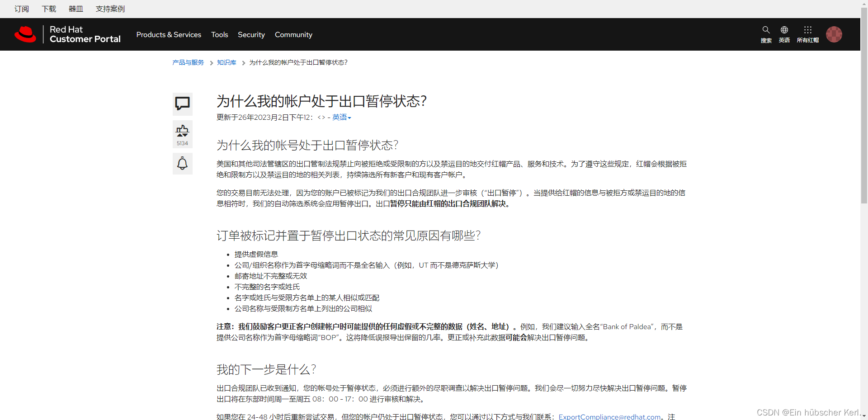Email ExportCompliance@redhat.com link

click(609, 417)
